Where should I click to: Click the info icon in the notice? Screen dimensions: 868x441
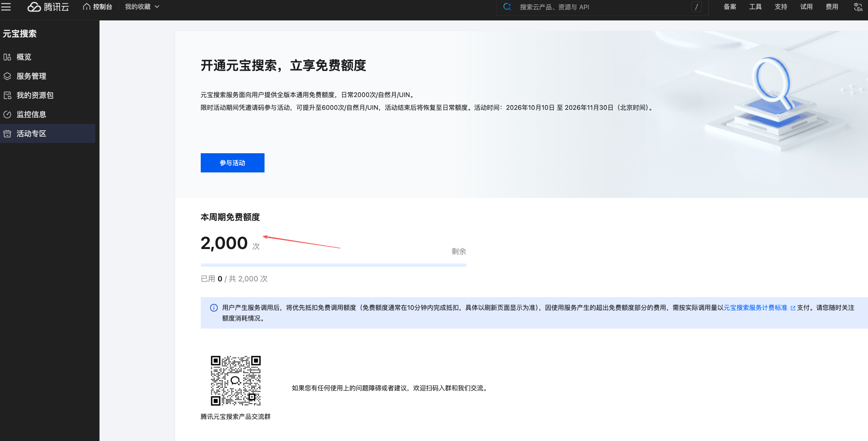tap(214, 308)
